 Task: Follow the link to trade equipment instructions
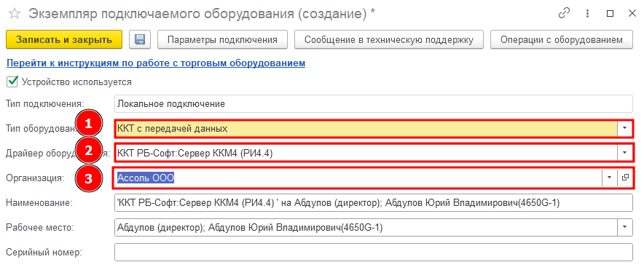(x=156, y=63)
